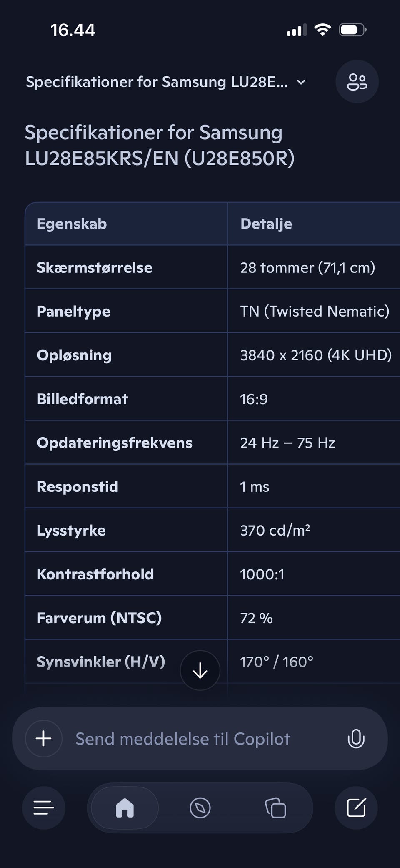Tap the 16.44 clock in status bar
The width and height of the screenshot is (400, 868).
point(73,30)
